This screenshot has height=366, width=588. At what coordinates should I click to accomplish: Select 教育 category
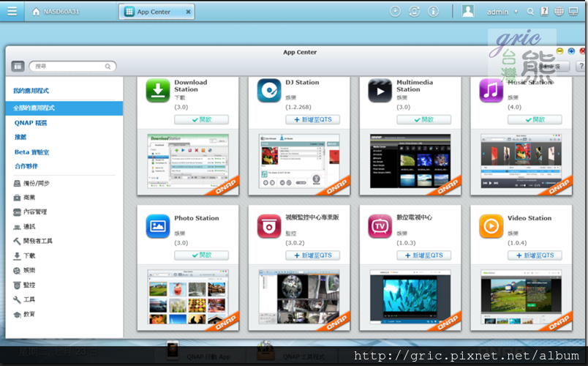[24, 314]
